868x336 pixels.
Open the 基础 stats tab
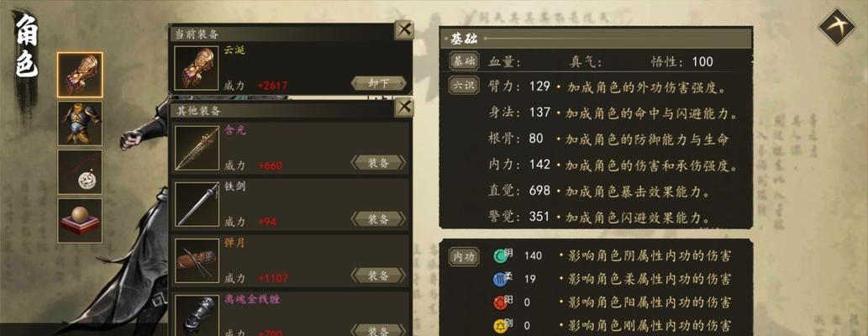coord(464,61)
